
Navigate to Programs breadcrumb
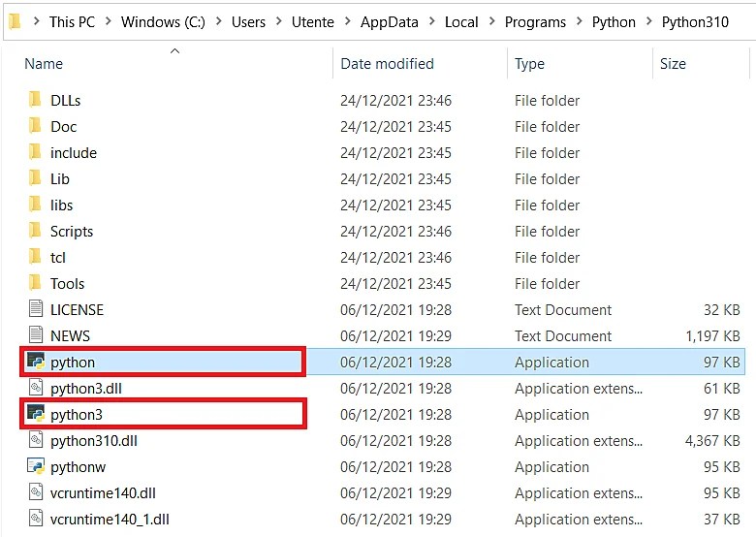(x=535, y=21)
